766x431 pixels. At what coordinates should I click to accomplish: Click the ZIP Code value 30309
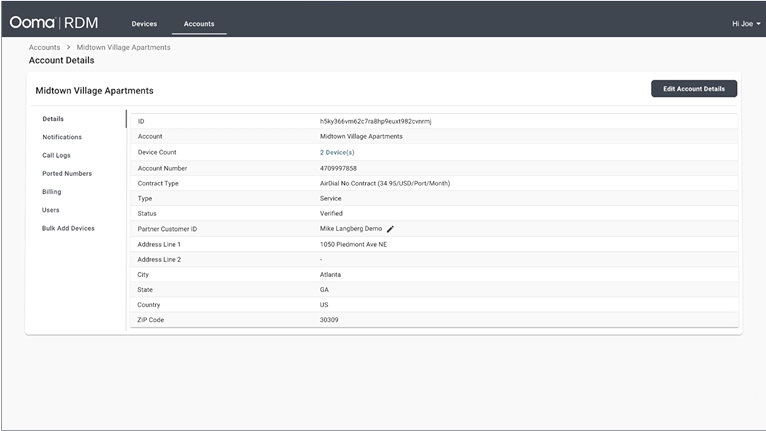(x=330, y=320)
